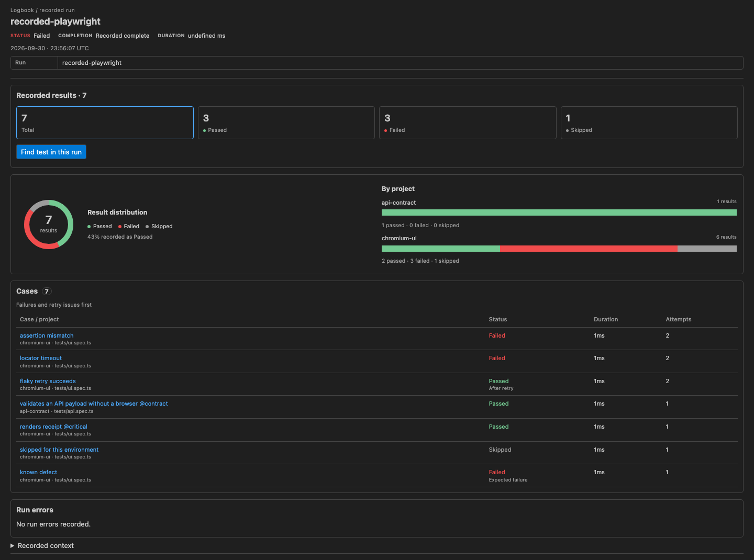Open validates an API payload case

coord(94,404)
